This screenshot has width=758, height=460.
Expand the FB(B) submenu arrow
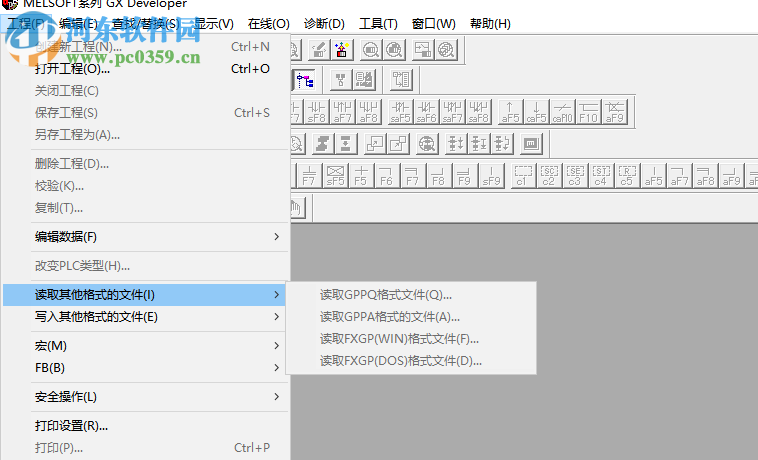pyautogui.click(x=277, y=368)
